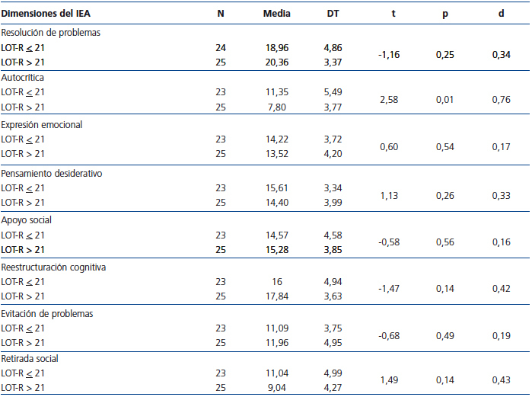This screenshot has width=532, height=397.
Task: Select the 'Apoyo social' row label
Action: pyautogui.click(x=27, y=219)
